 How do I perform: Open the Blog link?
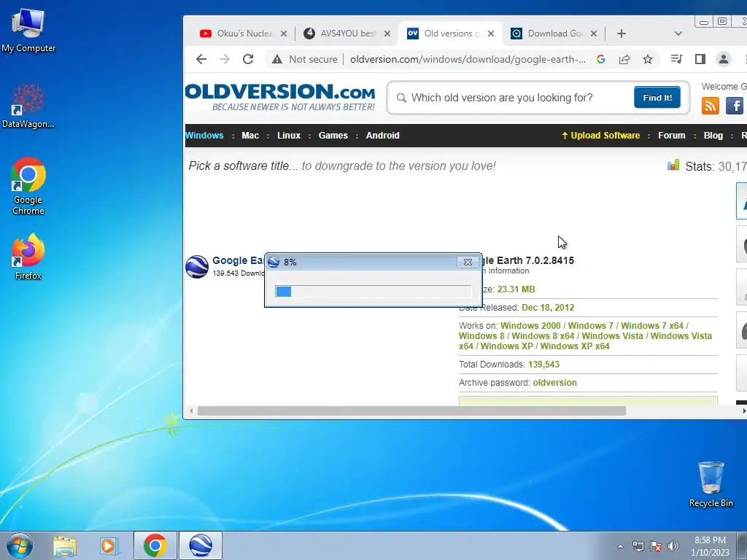click(x=713, y=135)
